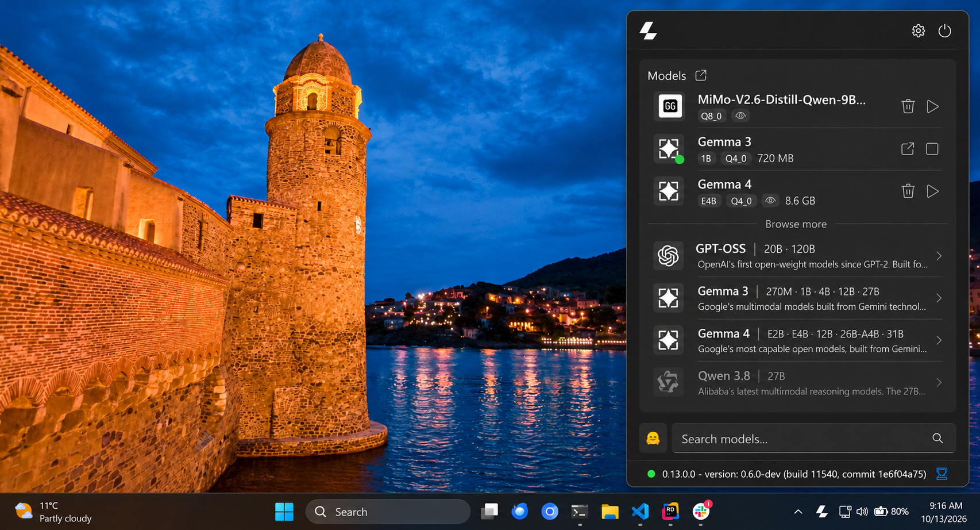Click the 1B size badge of Gemma 3
This screenshot has height=530, width=980.
pyautogui.click(x=706, y=158)
